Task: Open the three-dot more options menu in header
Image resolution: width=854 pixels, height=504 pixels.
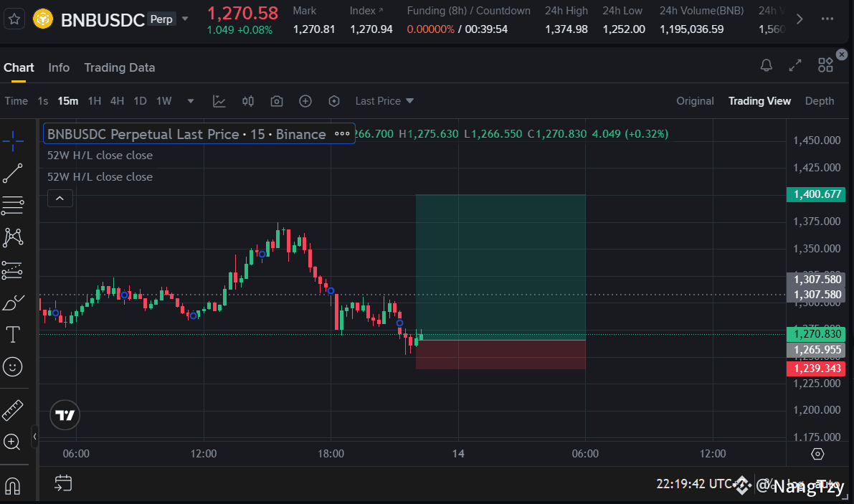Action: tap(827, 19)
